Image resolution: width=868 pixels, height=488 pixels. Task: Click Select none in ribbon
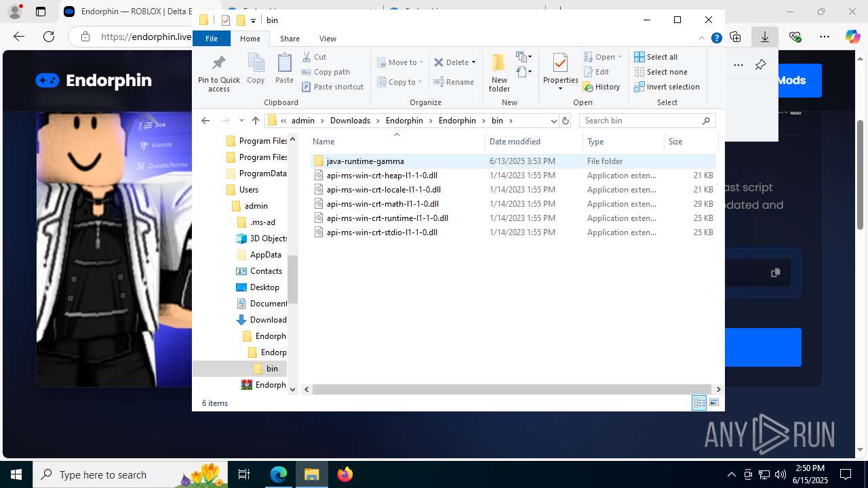[660, 72]
